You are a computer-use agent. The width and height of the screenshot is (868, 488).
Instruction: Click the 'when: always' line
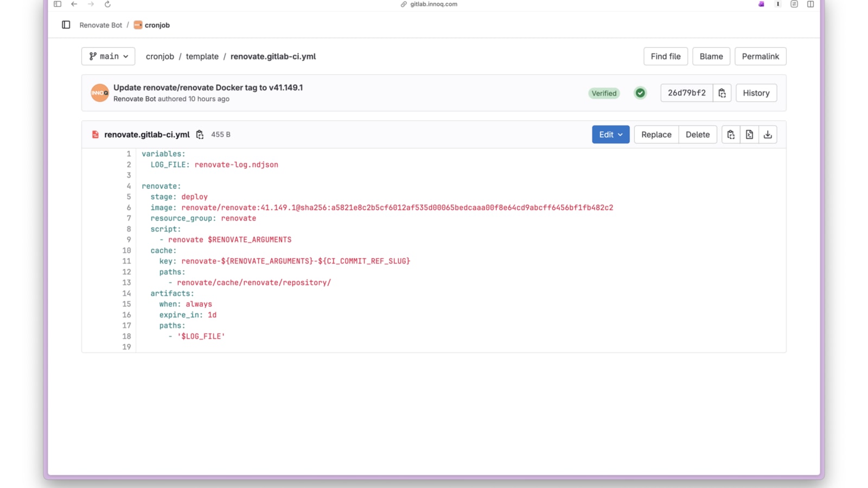(x=186, y=304)
